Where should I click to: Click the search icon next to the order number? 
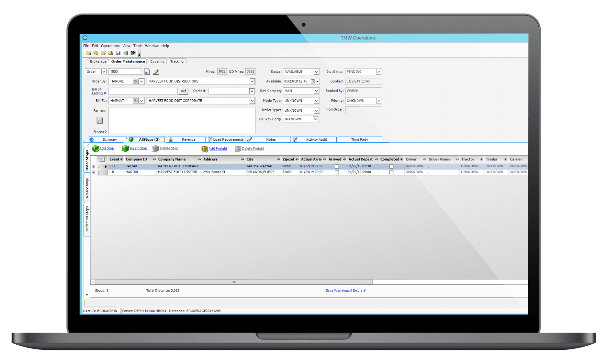click(147, 72)
